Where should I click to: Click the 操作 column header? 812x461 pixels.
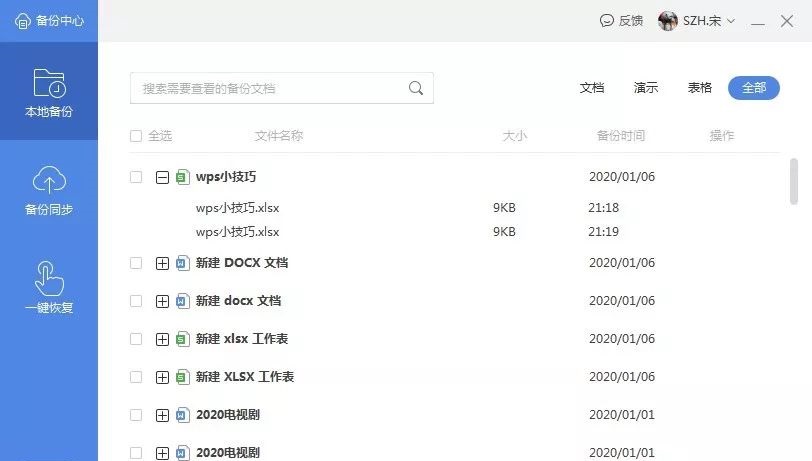(721, 136)
